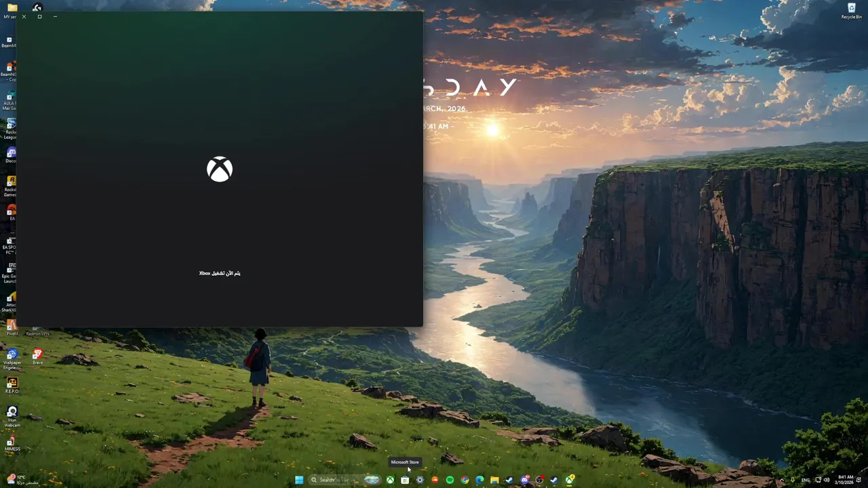Select the Brave desktop shortcut
This screenshot has height=488, width=868.
point(37,357)
